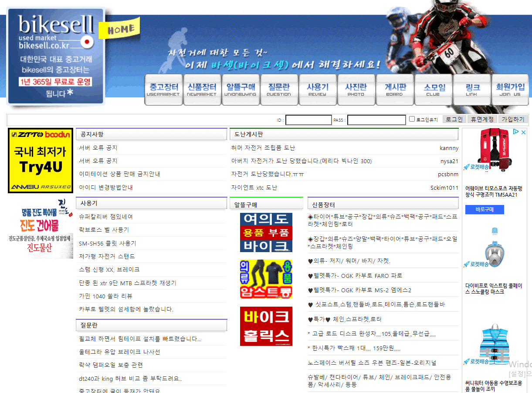Click inside the ID input field
This screenshot has width=532, height=393.
308,119
